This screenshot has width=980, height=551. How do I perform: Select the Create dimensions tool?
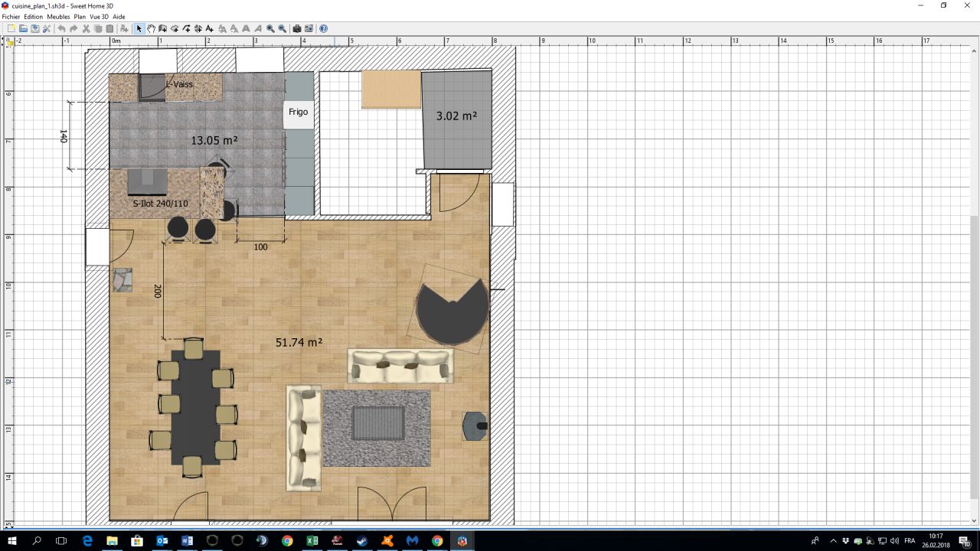point(198,28)
